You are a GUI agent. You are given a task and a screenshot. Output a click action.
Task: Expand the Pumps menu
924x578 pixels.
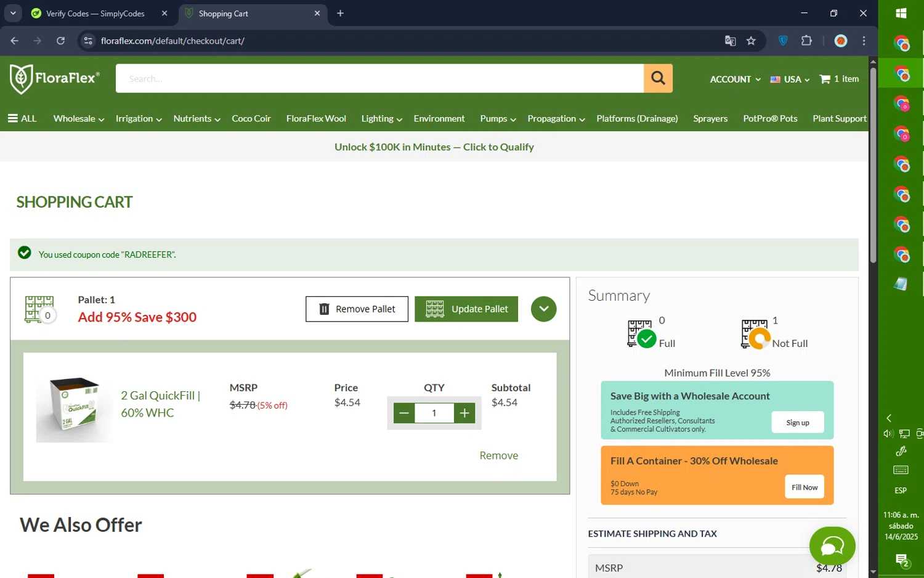click(x=498, y=118)
